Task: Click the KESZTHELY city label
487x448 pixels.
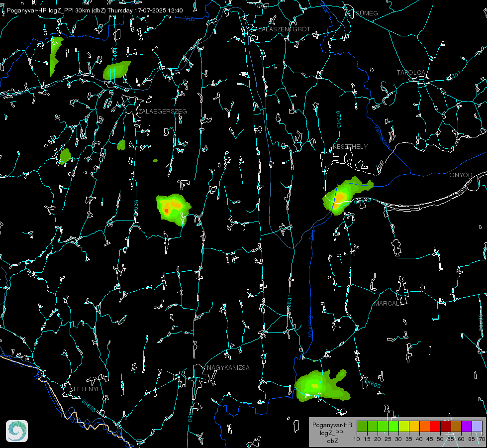Action: pyautogui.click(x=350, y=147)
